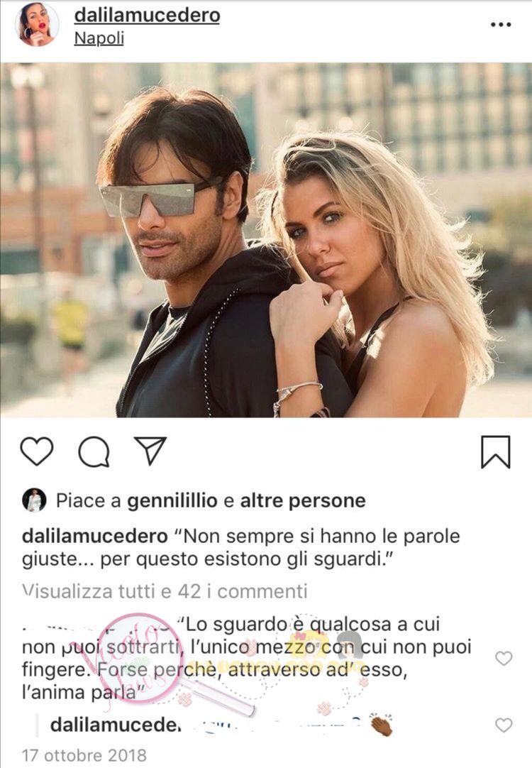Image resolution: width=532 pixels, height=768 pixels.
Task: Select the first comment about Lo sguardo
Action: click(x=247, y=658)
